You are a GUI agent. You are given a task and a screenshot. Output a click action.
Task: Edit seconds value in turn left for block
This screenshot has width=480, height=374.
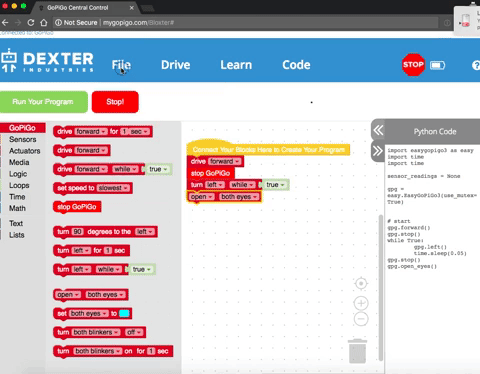108,250
